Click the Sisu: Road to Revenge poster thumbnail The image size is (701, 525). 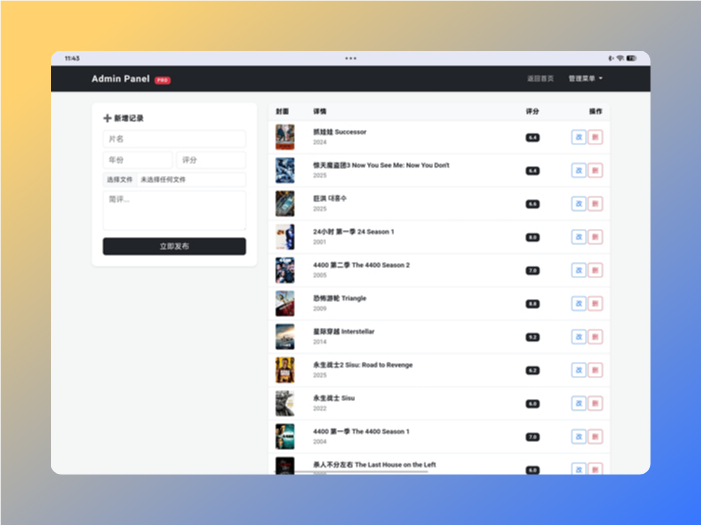285,370
